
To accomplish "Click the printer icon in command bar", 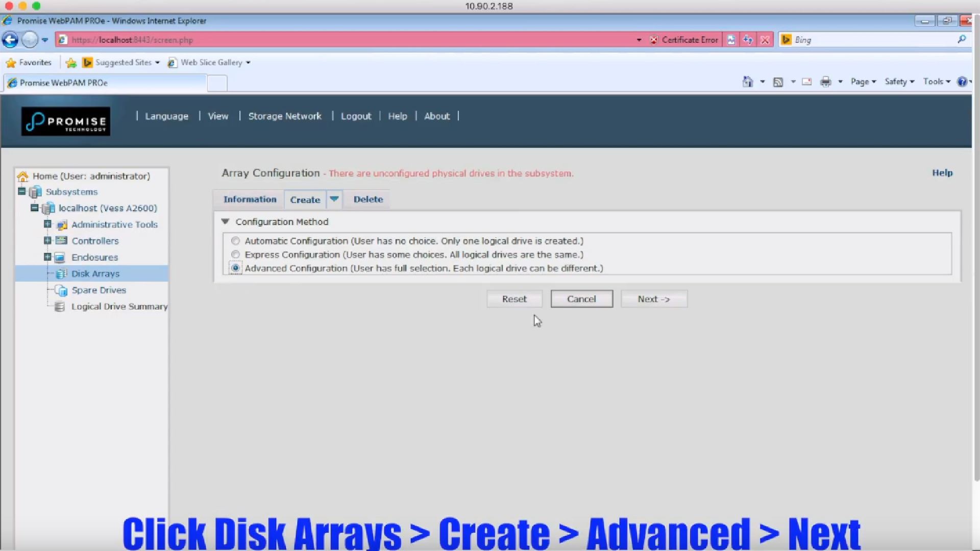I will coord(825,82).
